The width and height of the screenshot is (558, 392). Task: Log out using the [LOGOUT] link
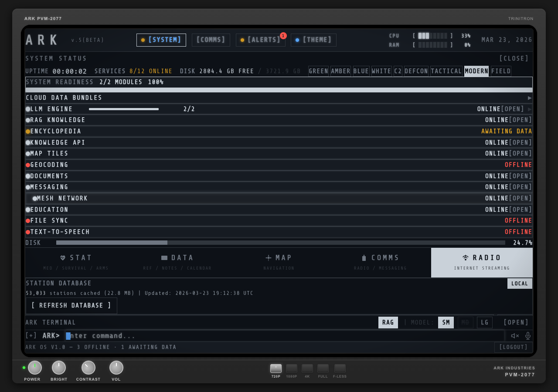tap(513, 347)
